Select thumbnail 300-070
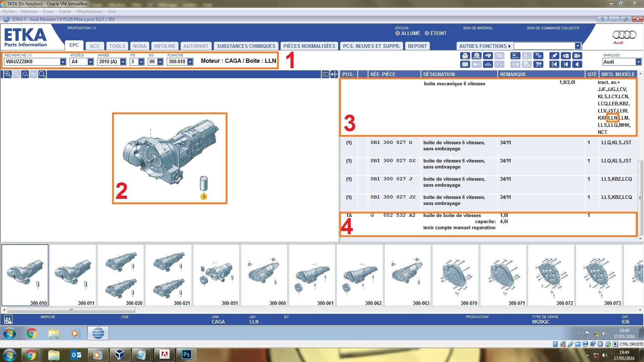 (x=456, y=275)
